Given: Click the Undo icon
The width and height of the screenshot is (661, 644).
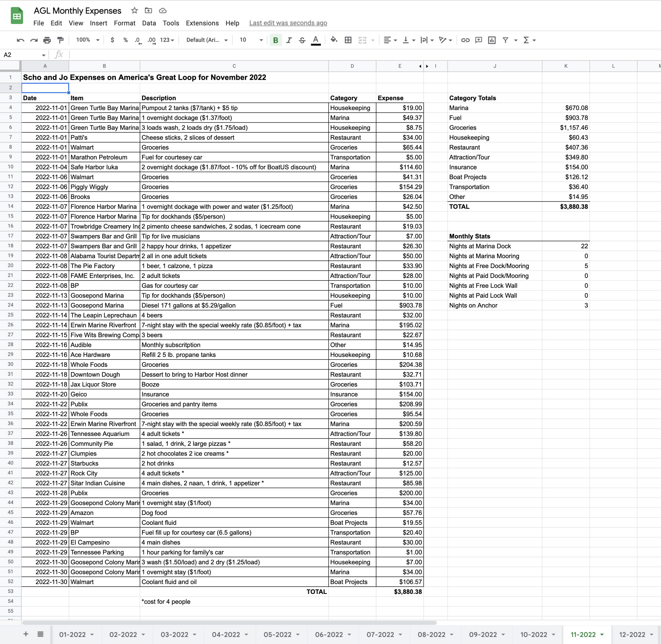Looking at the screenshot, I should (x=20, y=40).
